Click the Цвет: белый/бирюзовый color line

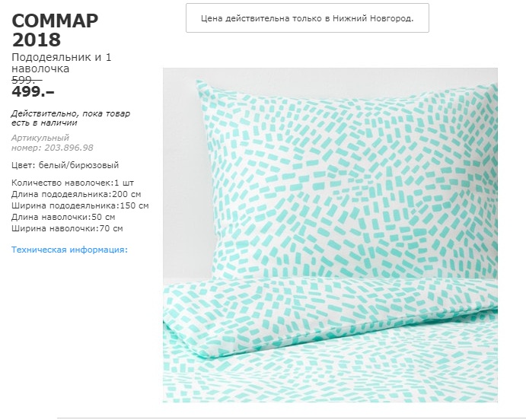65,165
